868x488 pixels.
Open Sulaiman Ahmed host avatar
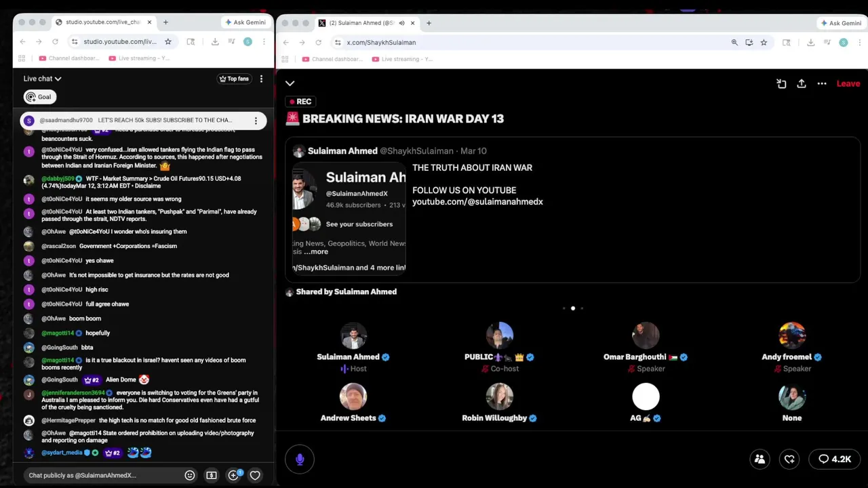click(353, 335)
